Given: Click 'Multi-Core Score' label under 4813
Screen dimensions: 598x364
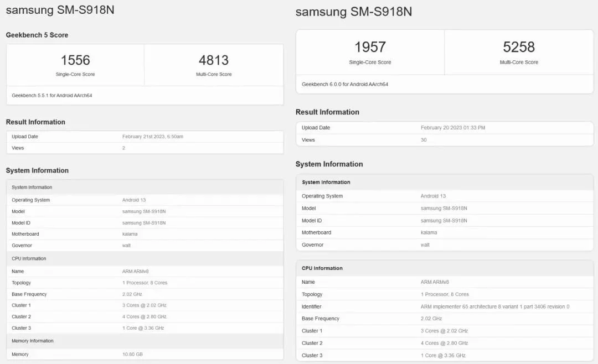Looking at the screenshot, I should (214, 74).
